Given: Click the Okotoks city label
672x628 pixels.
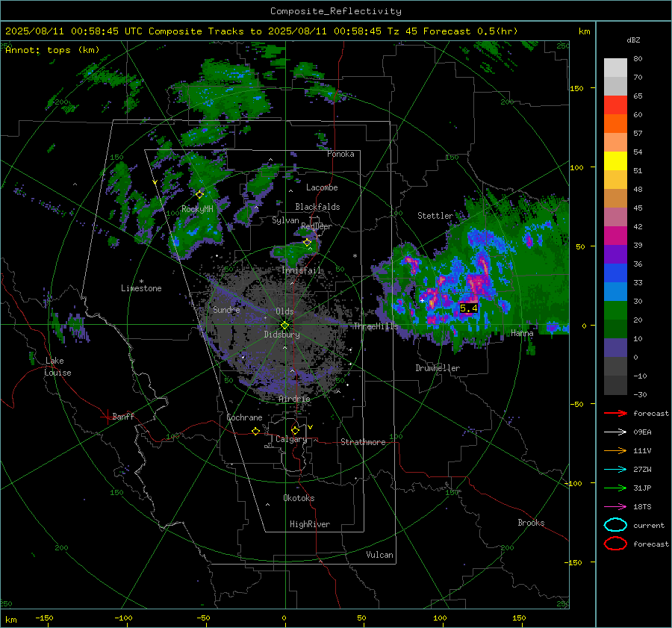Looking at the screenshot, I should point(299,498).
